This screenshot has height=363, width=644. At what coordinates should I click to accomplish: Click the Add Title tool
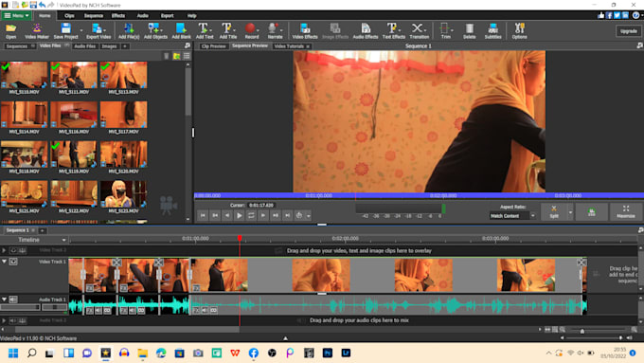pos(227,31)
